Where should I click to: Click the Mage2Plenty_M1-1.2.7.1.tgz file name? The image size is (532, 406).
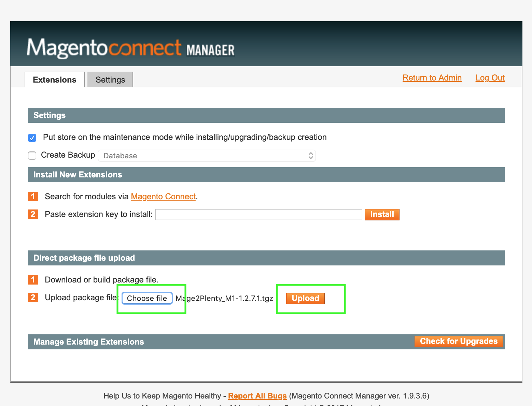224,298
